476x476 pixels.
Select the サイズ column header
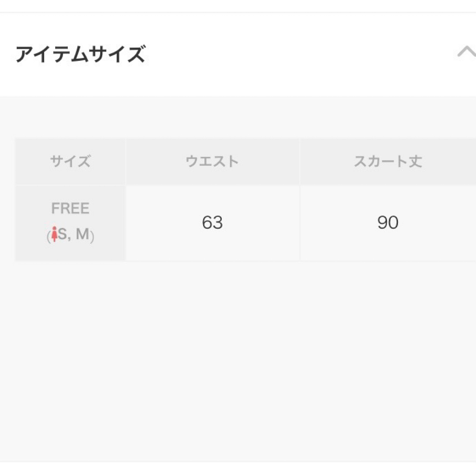(70, 161)
